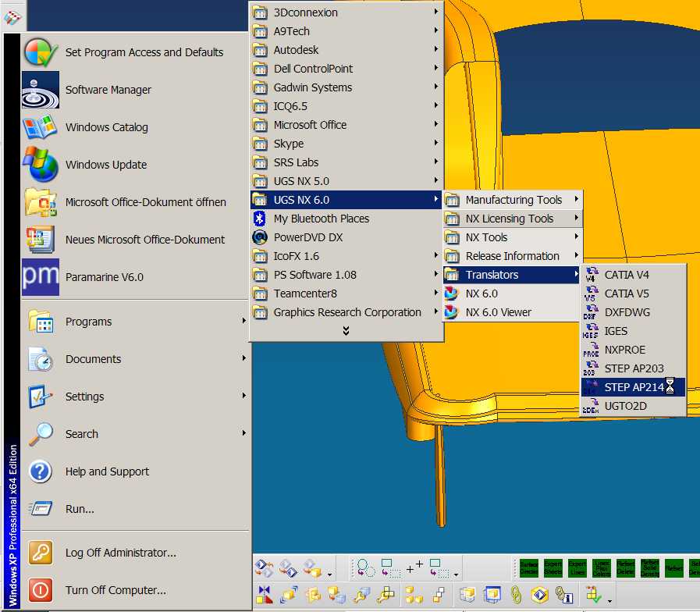Launch PowerDVD DX
Viewport: 700px width, 612px height.
coord(346,237)
